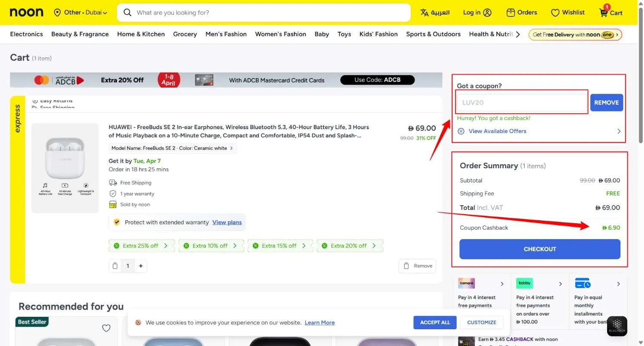
Task: Open the Electronics category
Action: [x=27, y=34]
